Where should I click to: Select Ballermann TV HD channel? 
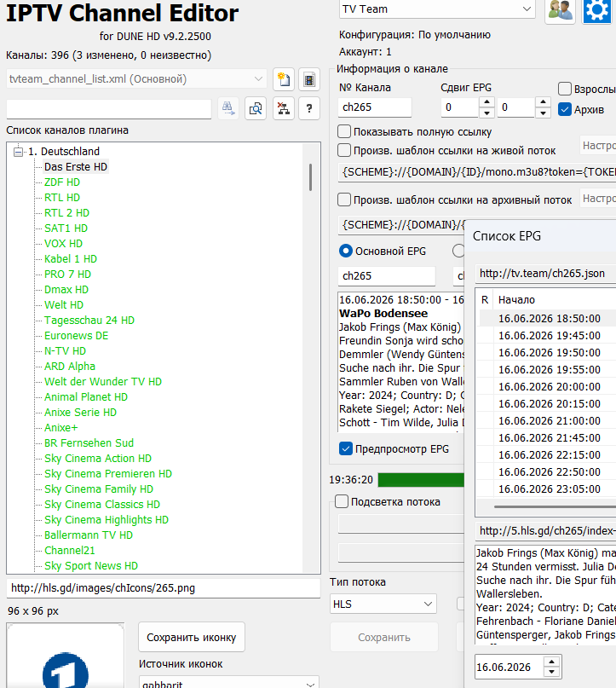[x=89, y=535]
